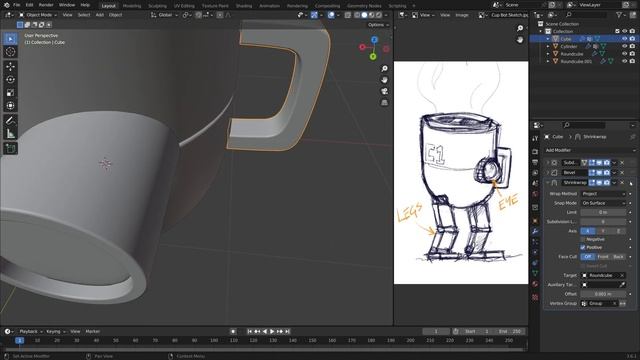Click the blue Z axis on navigation gizmo

(x=374, y=40)
